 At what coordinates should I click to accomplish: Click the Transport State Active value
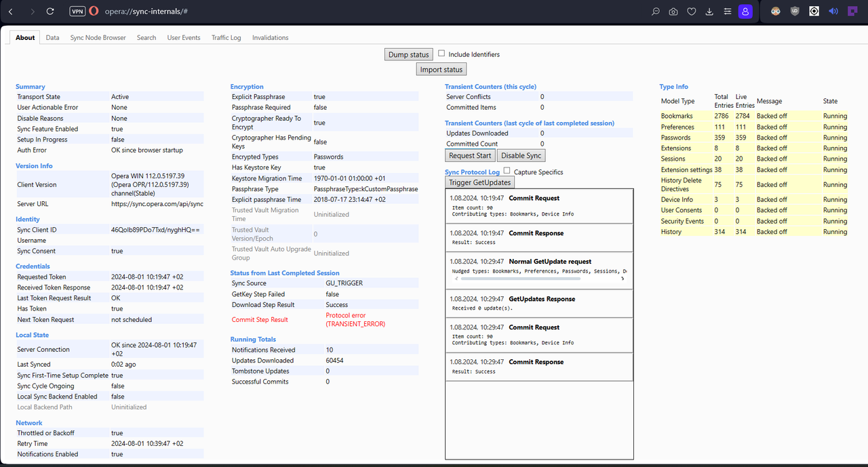point(120,97)
